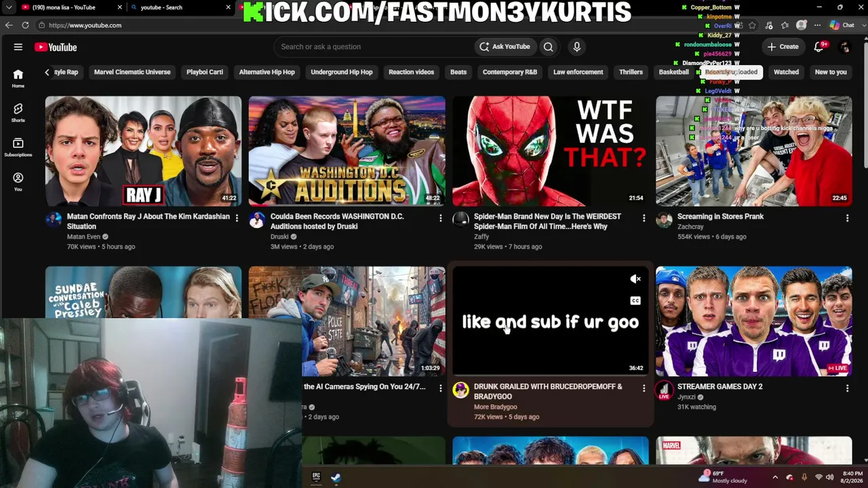Open the Zachcray channel avatar
The height and width of the screenshot is (488, 868).
coord(664,219)
